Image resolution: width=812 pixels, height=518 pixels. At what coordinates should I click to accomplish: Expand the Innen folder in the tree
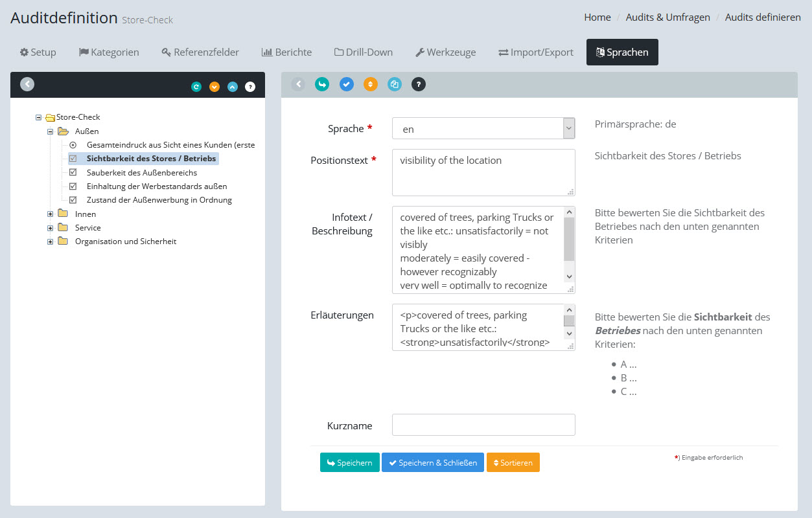click(51, 214)
